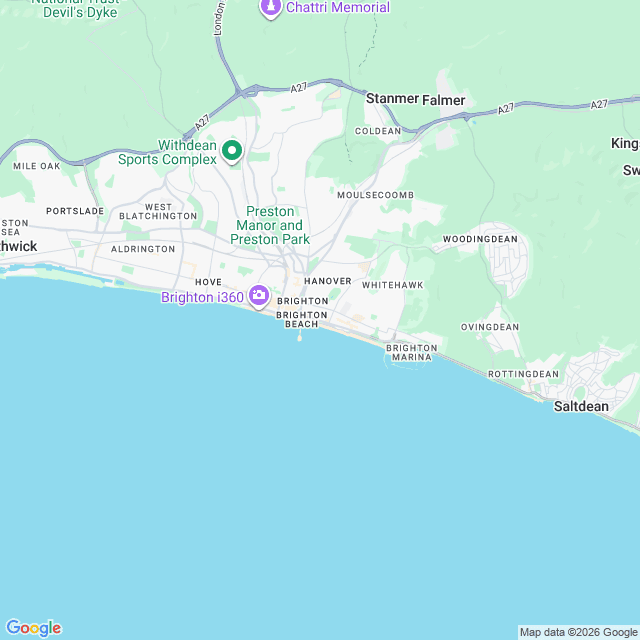
Task: Select the Saltdean town label
Action: click(581, 406)
